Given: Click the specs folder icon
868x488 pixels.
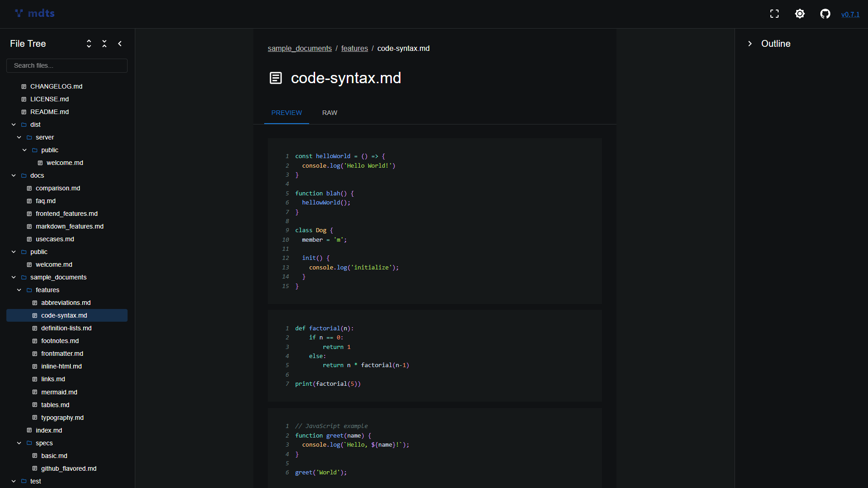Looking at the screenshot, I should click(29, 443).
